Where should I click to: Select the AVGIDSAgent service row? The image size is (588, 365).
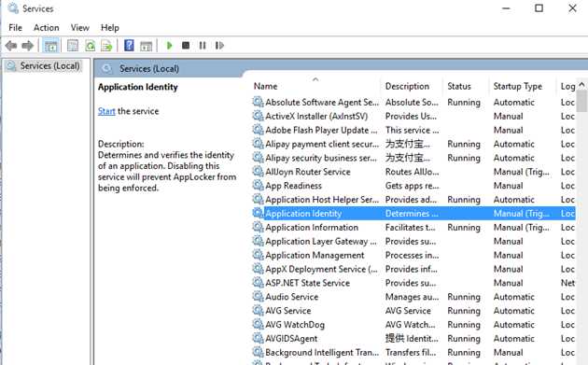[413, 338]
